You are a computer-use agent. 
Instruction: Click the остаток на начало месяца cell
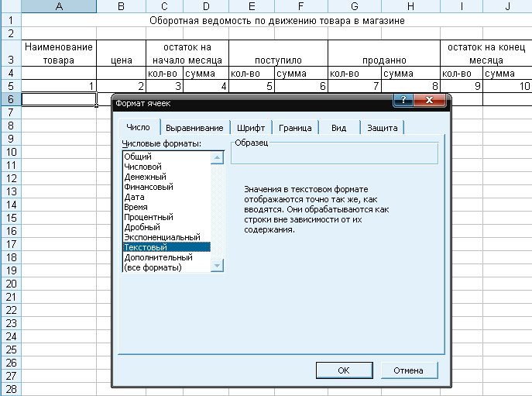coord(187,53)
